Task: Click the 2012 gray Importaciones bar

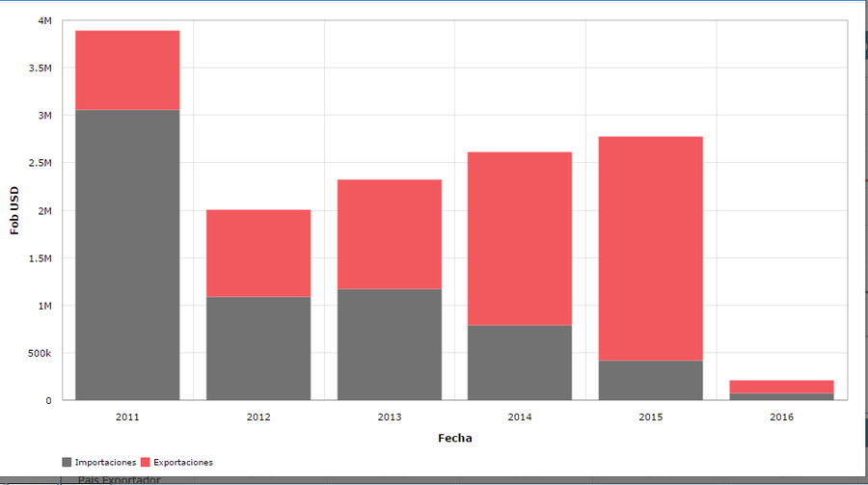Action: pyautogui.click(x=258, y=348)
